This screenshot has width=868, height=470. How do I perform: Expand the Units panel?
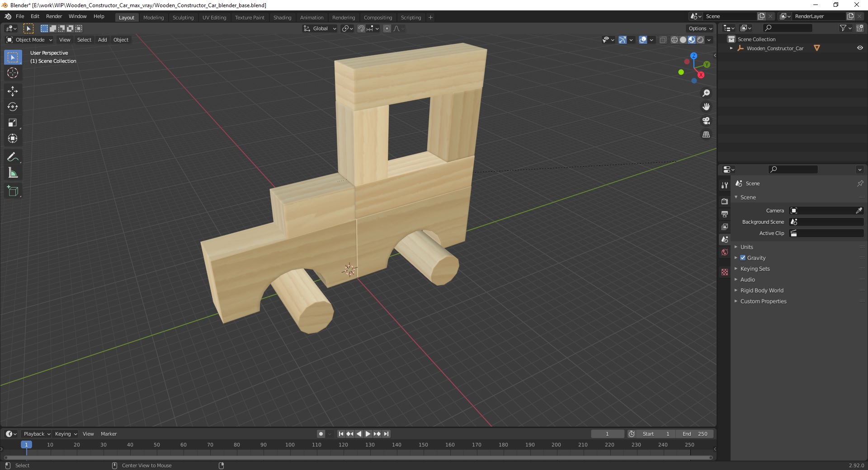pyautogui.click(x=746, y=247)
